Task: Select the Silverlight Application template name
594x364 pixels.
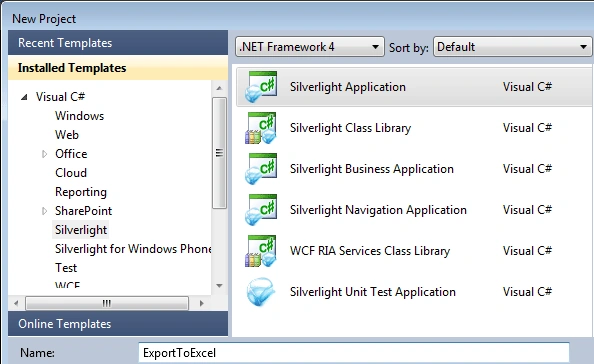Action: [348, 87]
